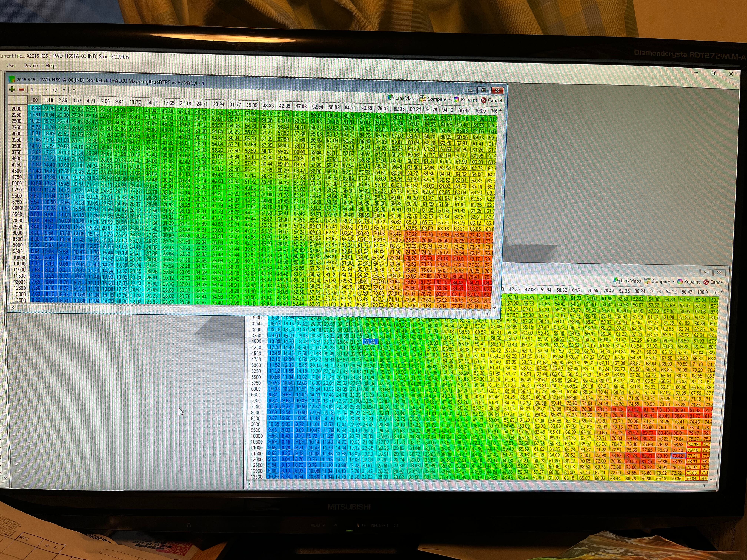Open the User menu
The image size is (747, 560).
[x=11, y=66]
